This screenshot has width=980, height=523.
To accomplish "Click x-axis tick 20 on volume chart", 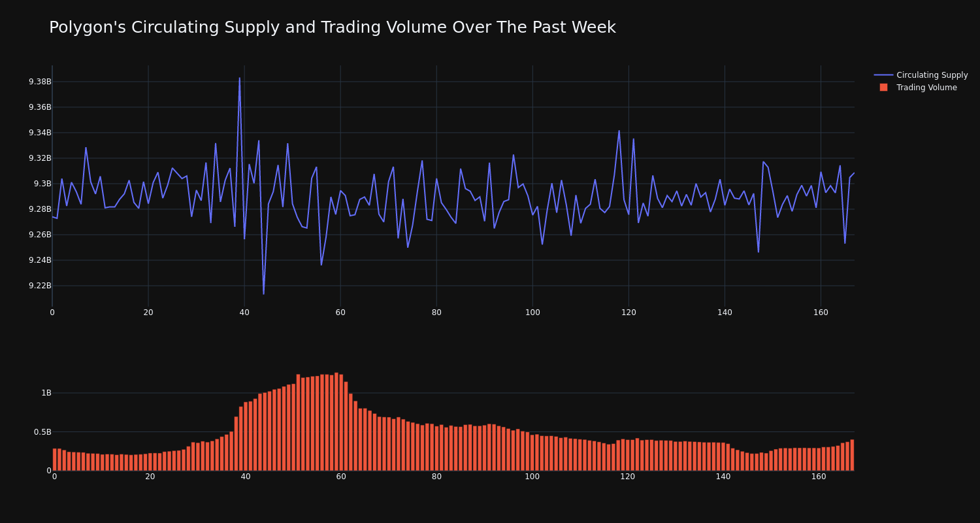I will tap(150, 477).
